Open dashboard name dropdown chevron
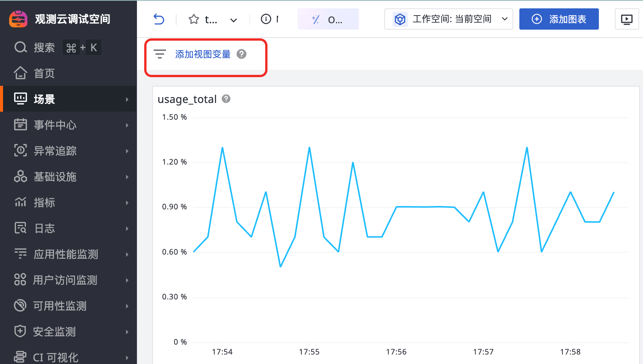 tap(234, 20)
